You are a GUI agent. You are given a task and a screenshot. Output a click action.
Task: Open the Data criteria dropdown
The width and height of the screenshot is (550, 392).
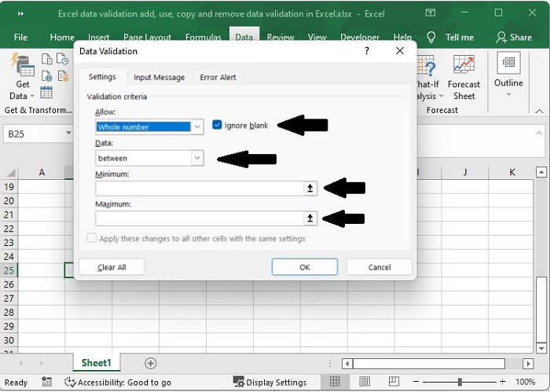click(197, 158)
